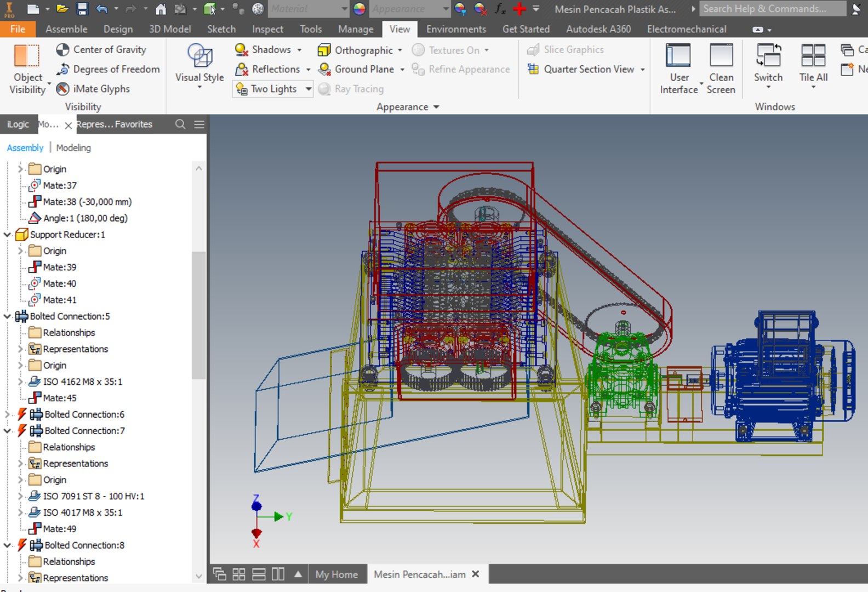Click the User Interface icon
This screenshot has width=868, height=592.
point(678,55)
